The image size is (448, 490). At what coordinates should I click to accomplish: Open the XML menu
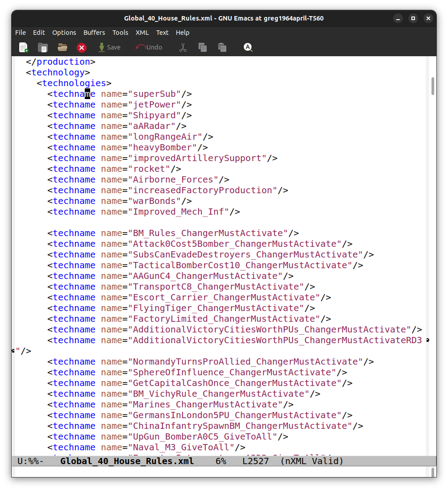tap(142, 33)
